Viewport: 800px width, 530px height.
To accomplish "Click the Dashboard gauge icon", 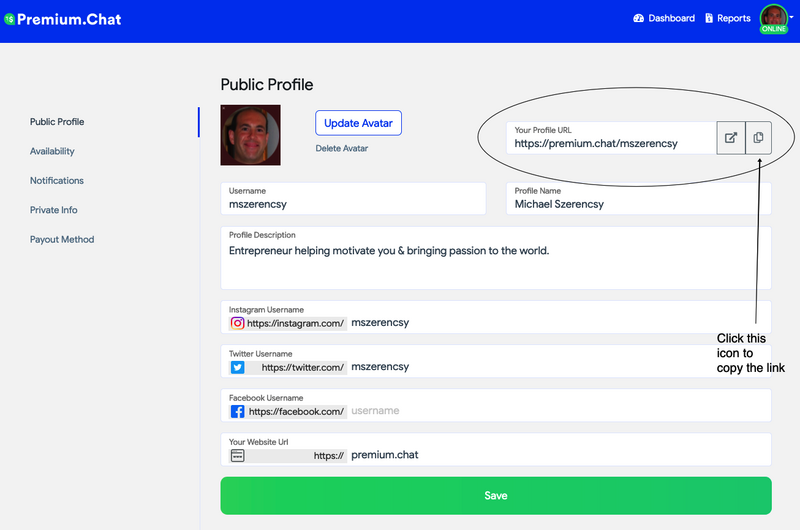I will click(x=638, y=18).
